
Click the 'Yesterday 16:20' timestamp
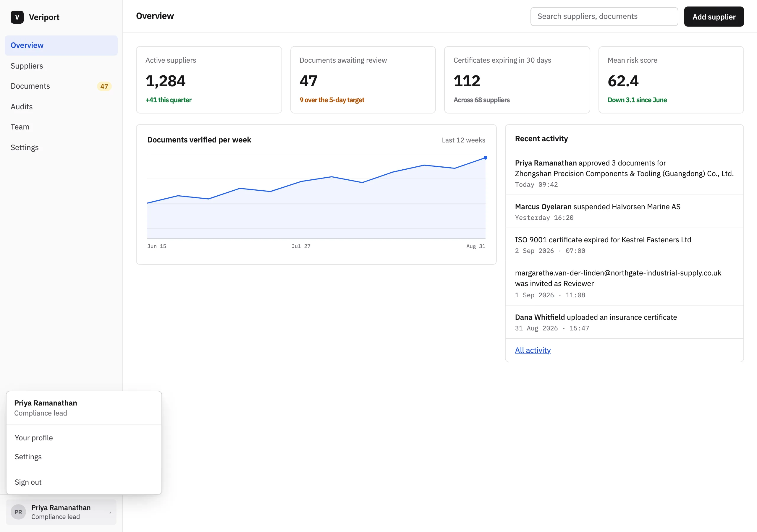pyautogui.click(x=544, y=218)
